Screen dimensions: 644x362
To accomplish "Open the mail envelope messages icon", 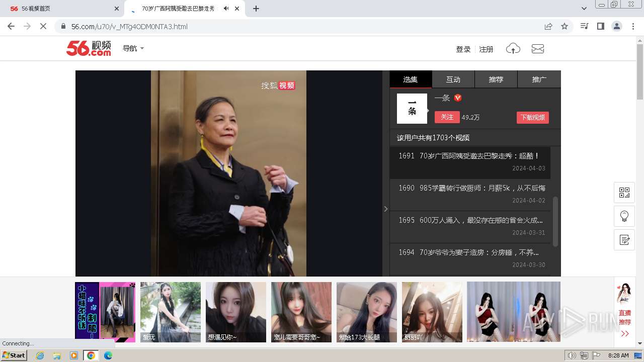I will 538,49.
